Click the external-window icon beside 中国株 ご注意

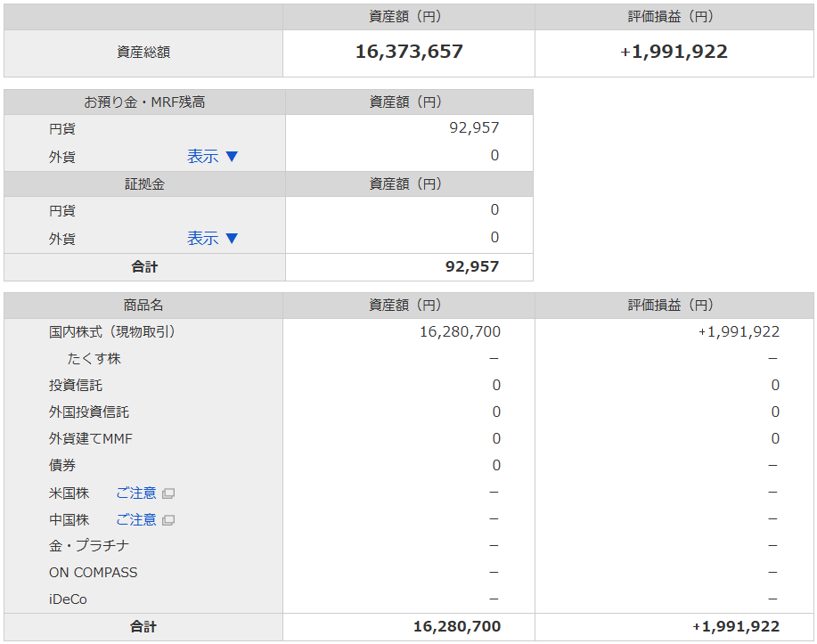(x=168, y=520)
